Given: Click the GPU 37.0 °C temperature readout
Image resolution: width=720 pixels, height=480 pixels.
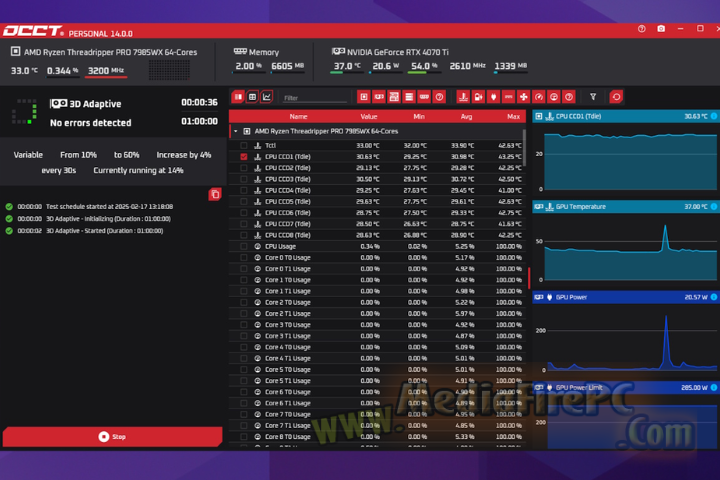Looking at the screenshot, I should click(x=347, y=66).
